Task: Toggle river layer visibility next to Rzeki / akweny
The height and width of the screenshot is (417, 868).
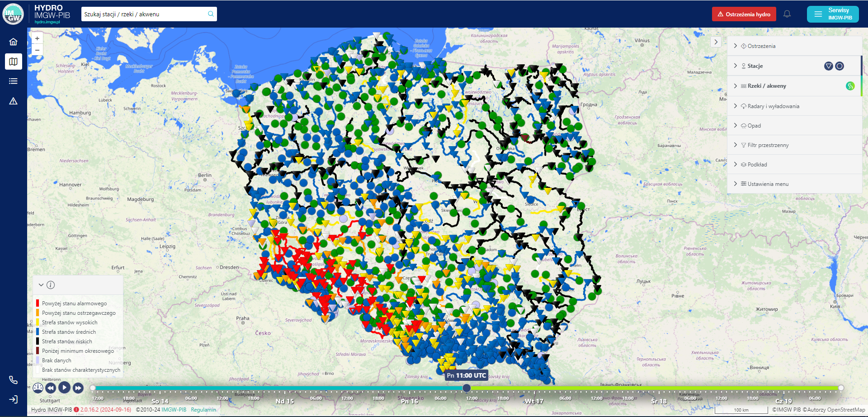Action: tap(850, 85)
